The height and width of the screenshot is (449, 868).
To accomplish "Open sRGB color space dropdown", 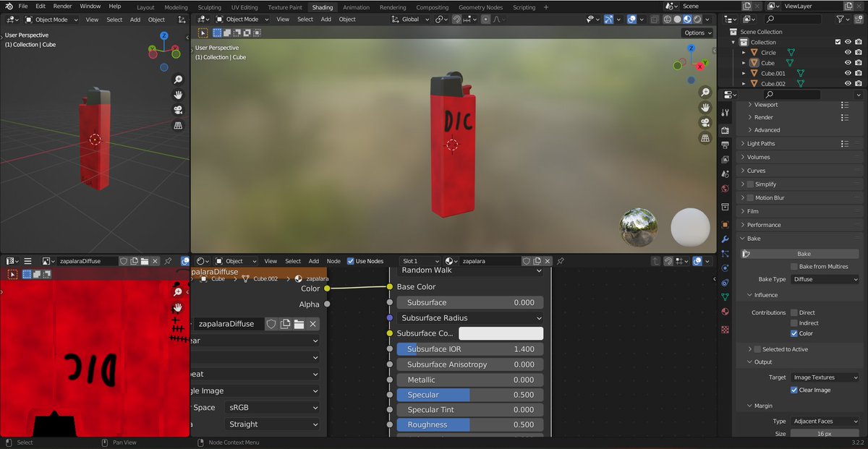I will point(271,407).
